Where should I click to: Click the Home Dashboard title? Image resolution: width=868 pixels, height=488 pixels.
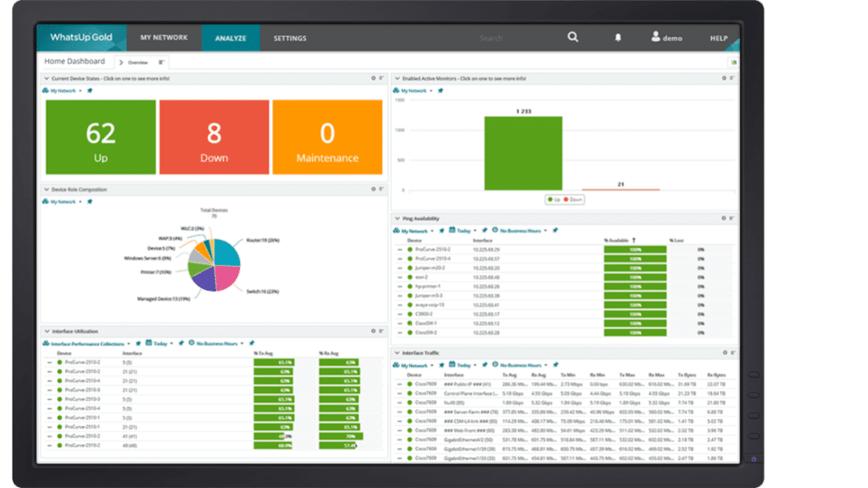coord(75,61)
